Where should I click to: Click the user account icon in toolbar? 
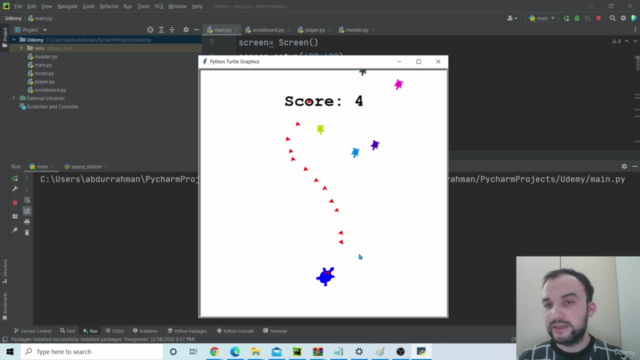pos(512,18)
